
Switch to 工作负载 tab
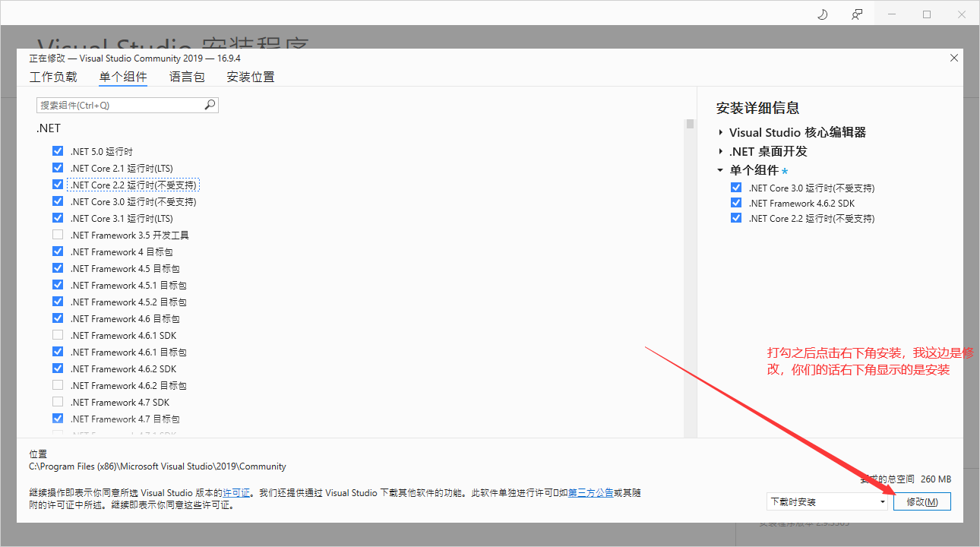point(53,77)
